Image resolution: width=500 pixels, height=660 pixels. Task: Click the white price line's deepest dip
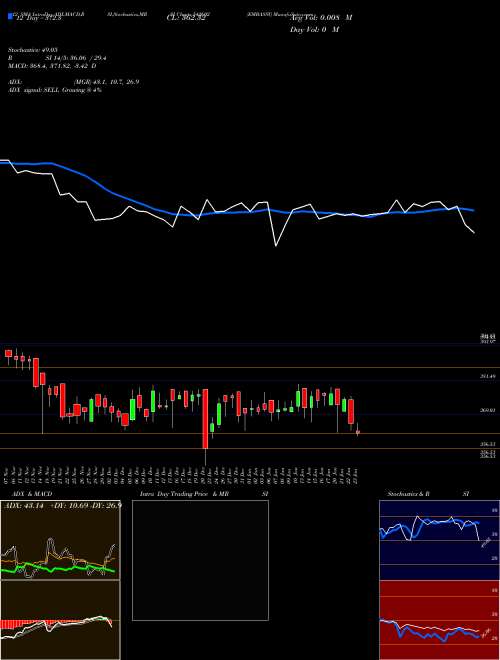[276, 245]
